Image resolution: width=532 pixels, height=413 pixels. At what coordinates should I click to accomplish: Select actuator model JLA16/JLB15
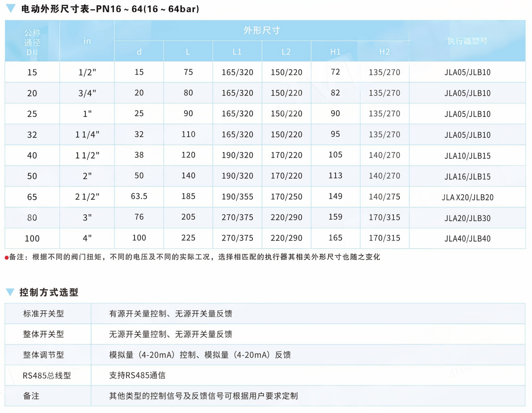point(467,176)
